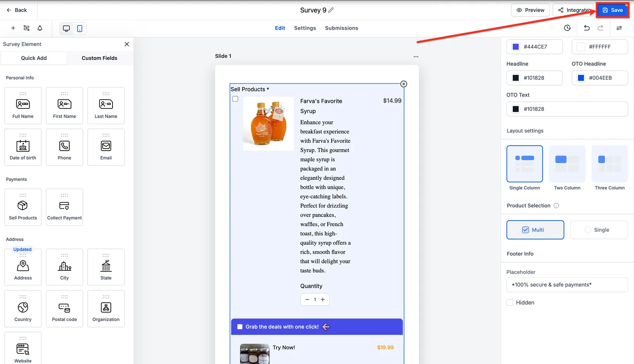634x364 pixels.
Task: Switch to mobile view icon
Action: point(80,29)
